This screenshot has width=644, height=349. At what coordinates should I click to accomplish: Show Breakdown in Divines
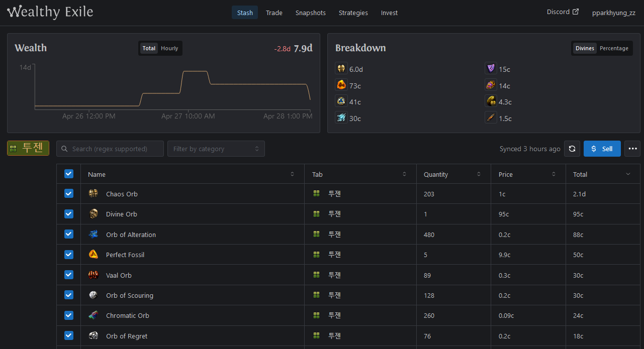[585, 48]
